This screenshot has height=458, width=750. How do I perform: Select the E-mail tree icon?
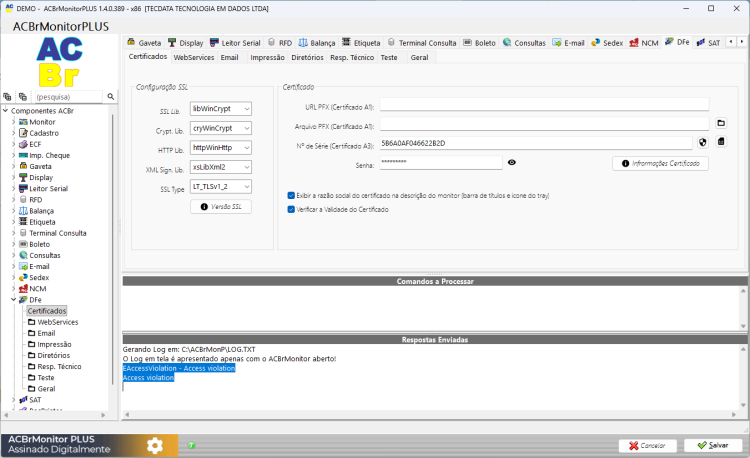[23, 266]
